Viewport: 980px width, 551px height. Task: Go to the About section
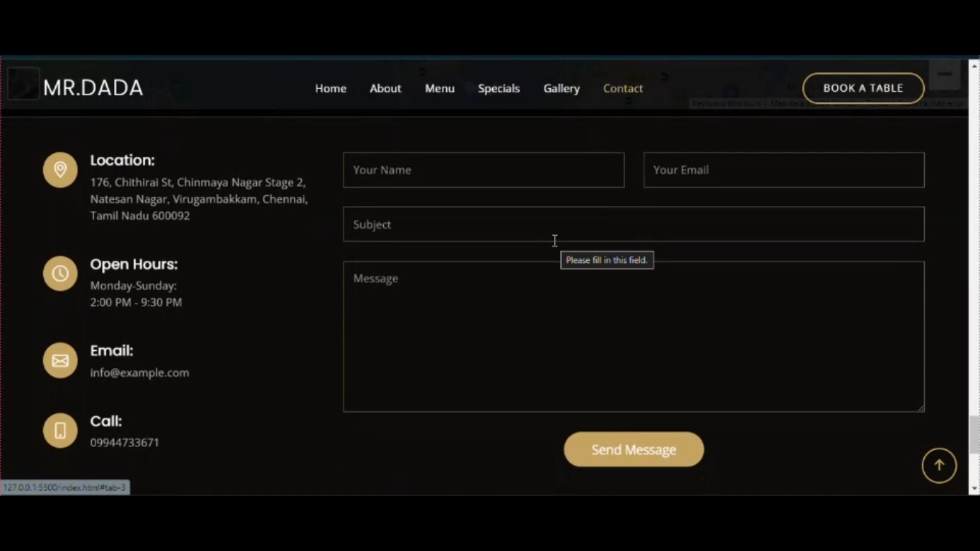[385, 88]
